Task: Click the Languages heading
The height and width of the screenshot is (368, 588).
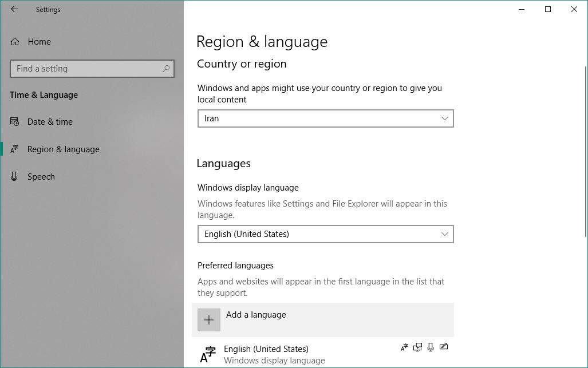Action: (x=223, y=163)
